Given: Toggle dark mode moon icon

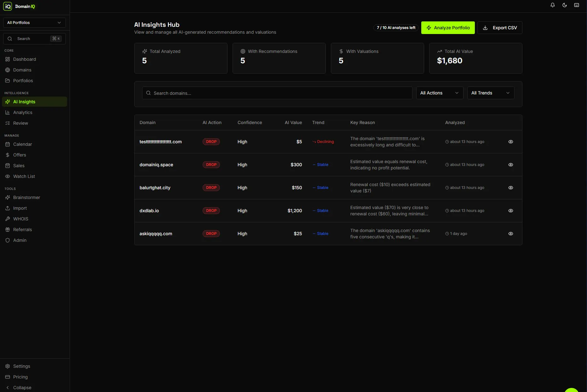Looking at the screenshot, I should point(565,5).
